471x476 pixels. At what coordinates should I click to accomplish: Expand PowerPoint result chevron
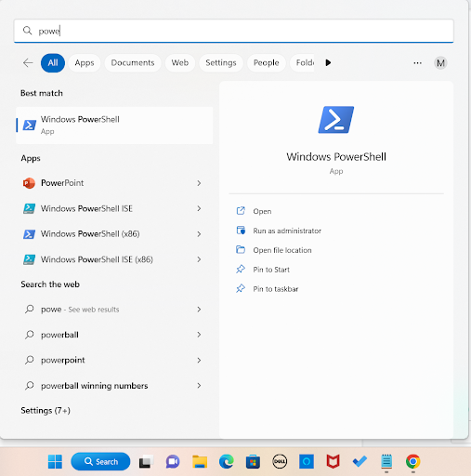(x=199, y=183)
